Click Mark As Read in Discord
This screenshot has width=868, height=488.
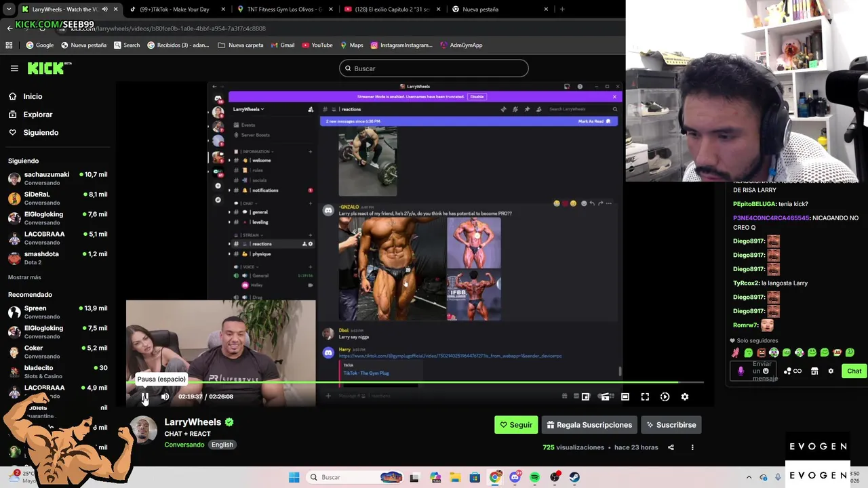pos(593,121)
